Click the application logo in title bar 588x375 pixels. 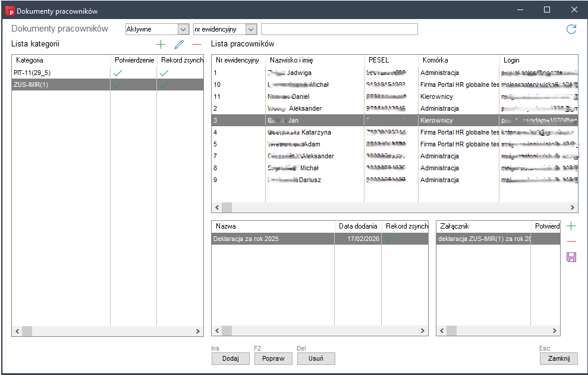(x=9, y=11)
